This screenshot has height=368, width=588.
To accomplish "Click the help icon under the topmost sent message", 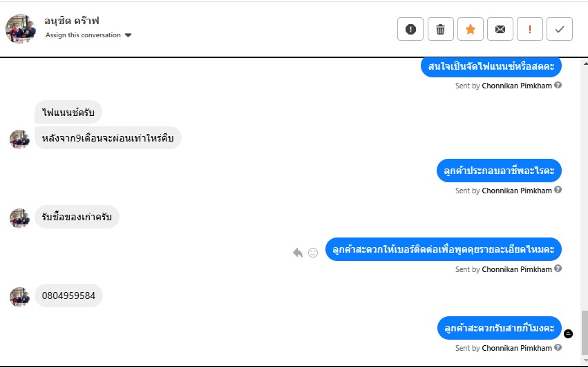I will [x=558, y=86].
